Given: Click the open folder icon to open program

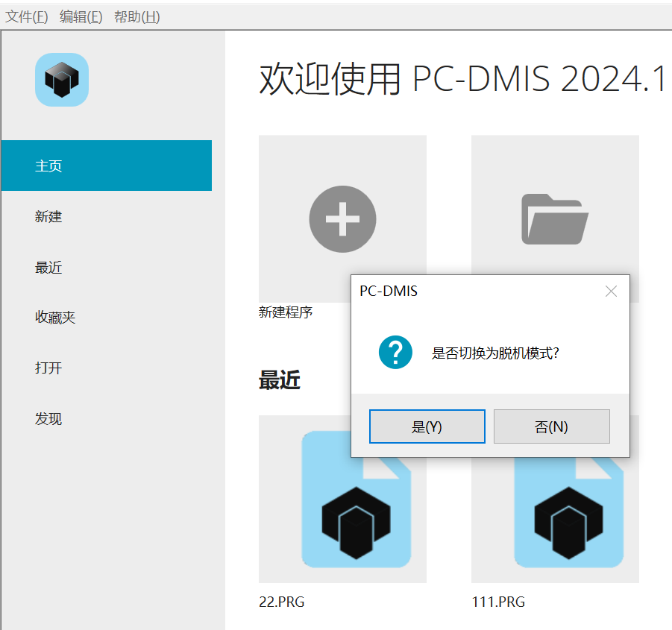Looking at the screenshot, I should point(555,218).
